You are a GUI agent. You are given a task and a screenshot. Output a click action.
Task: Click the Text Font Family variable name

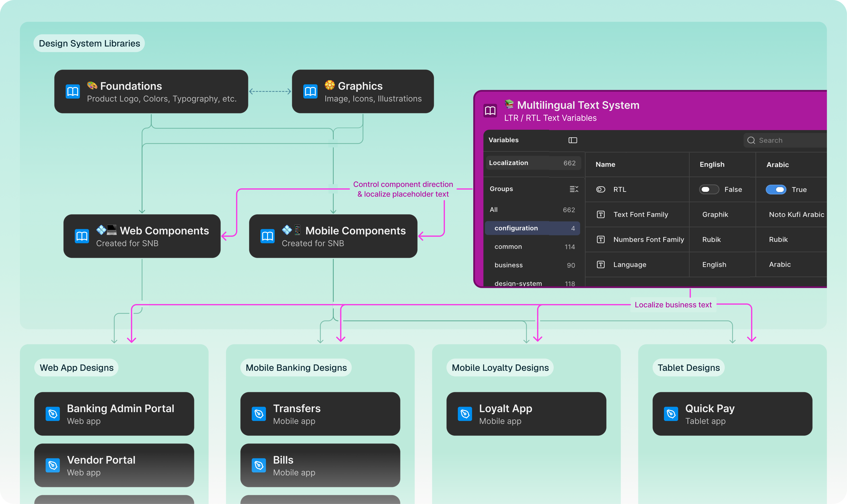(x=641, y=215)
